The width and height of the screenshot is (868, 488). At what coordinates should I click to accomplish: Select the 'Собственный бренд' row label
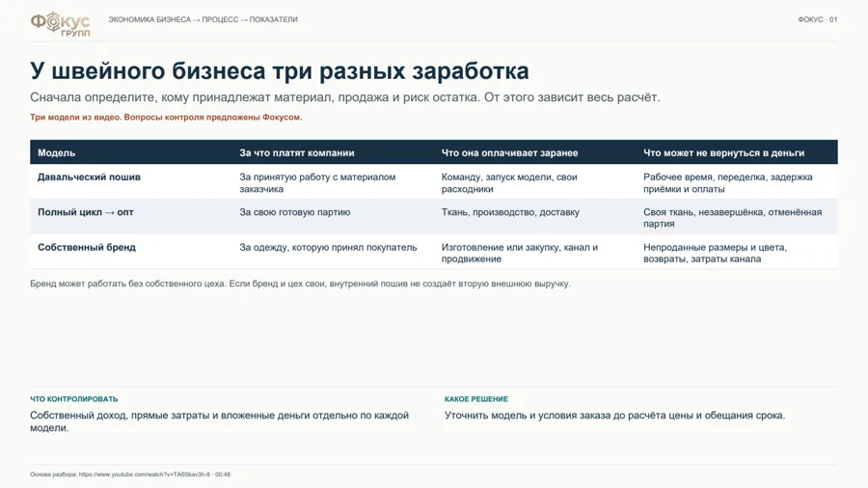click(87, 247)
